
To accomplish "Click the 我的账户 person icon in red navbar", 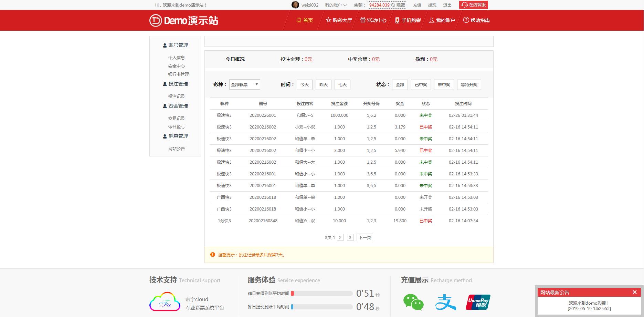I will pos(432,20).
